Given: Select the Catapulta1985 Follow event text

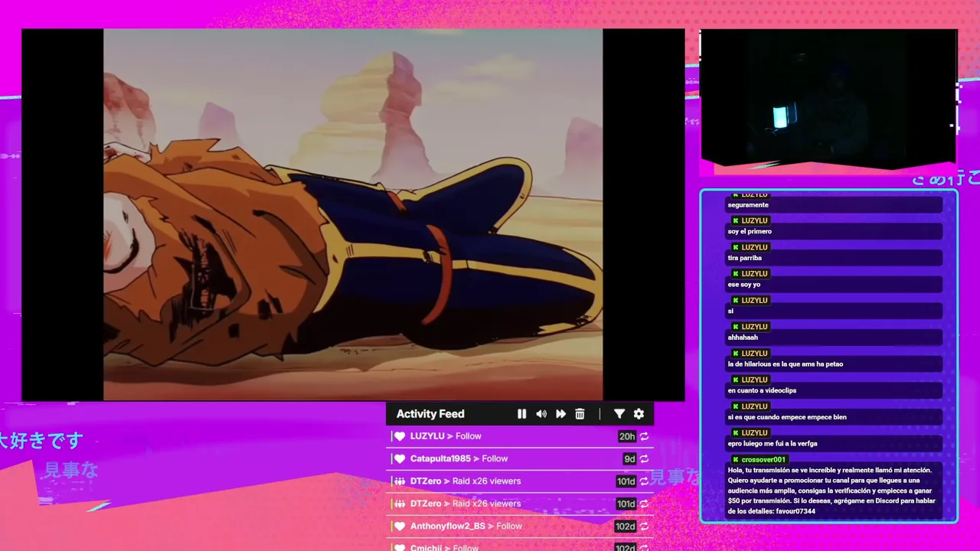Looking at the screenshot, I should tap(459, 458).
